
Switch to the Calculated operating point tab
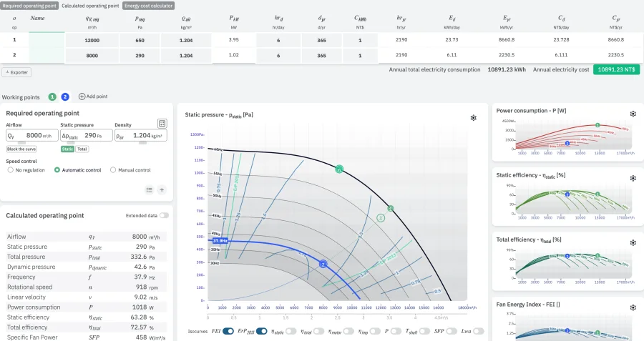(x=90, y=6)
